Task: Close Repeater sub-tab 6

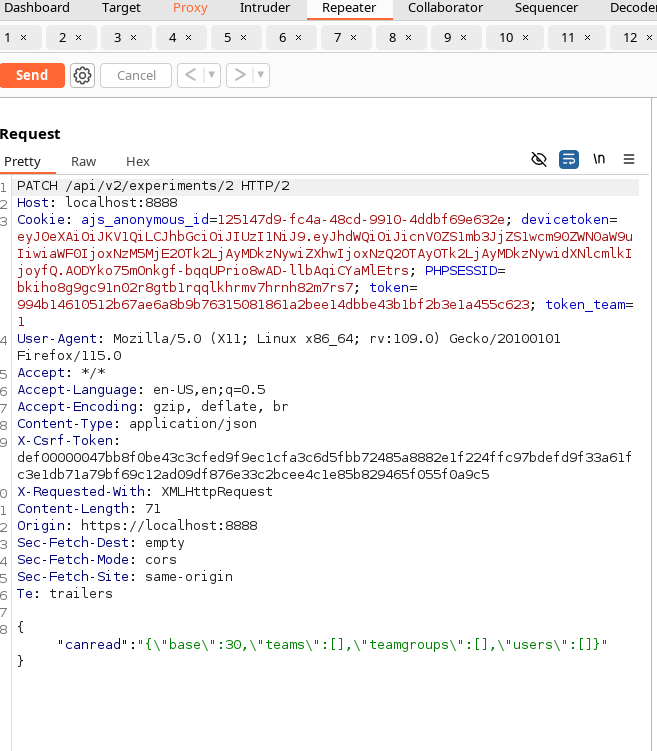Action: [299, 37]
